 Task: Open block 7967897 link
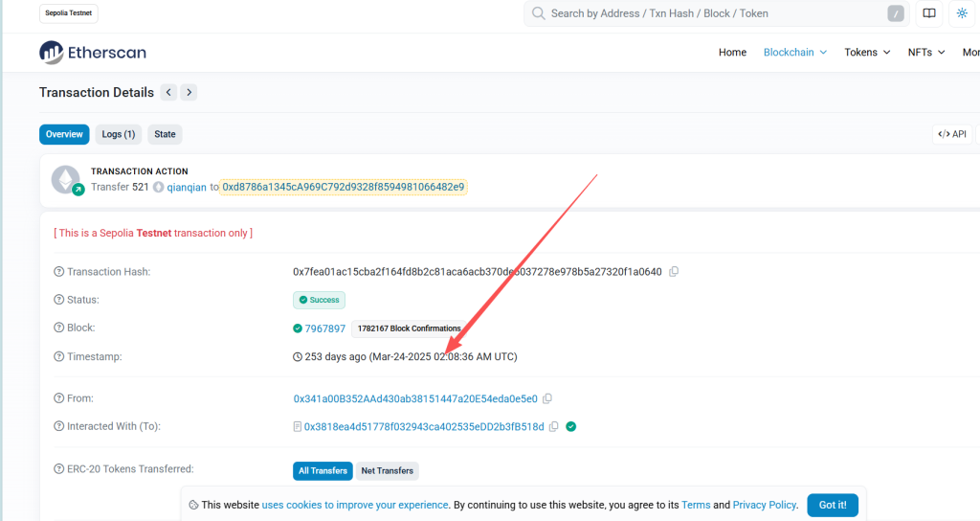325,328
